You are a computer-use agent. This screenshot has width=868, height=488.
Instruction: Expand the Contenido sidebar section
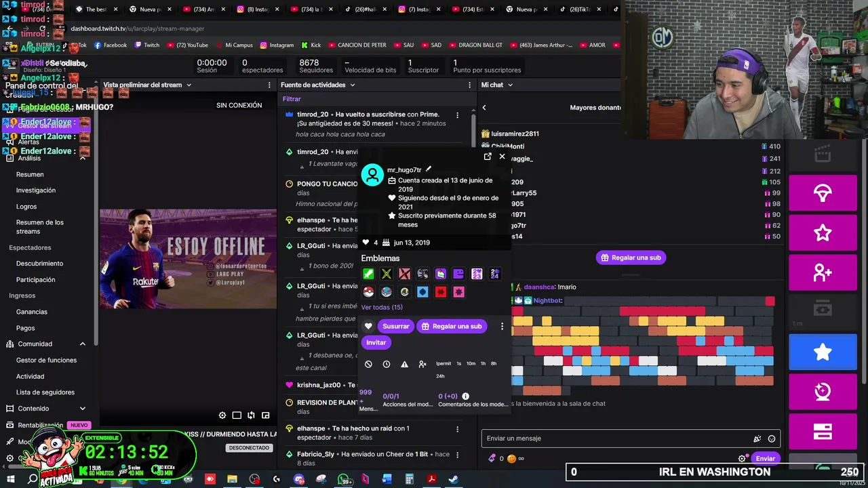83,409
